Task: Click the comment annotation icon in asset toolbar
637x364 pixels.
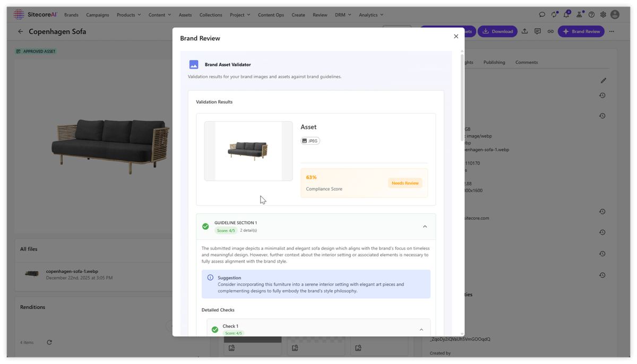Action: [x=538, y=31]
